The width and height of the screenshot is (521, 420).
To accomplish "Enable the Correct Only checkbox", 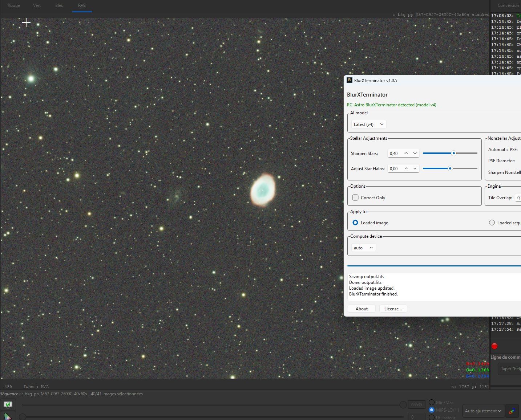I will click(355, 197).
